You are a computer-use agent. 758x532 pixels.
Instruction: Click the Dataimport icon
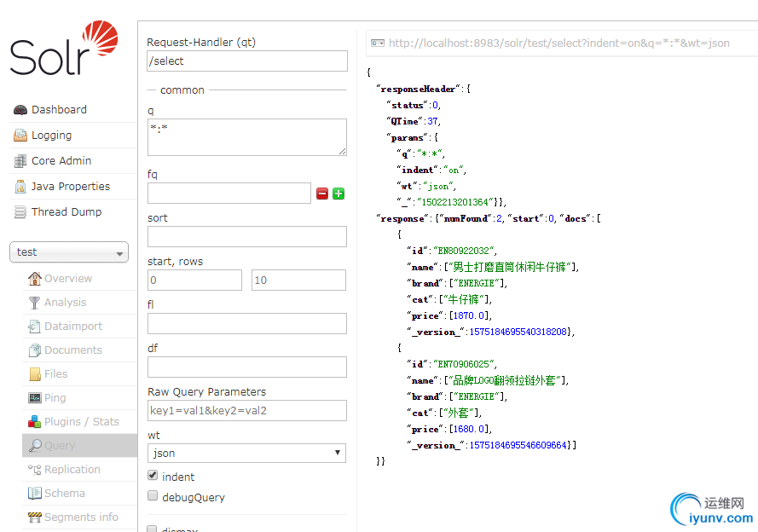(34, 327)
